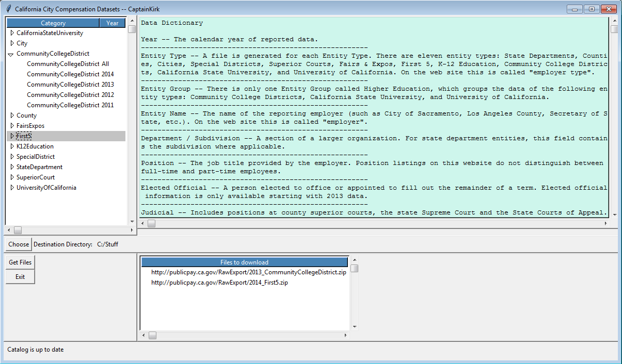Expand the CaliforniaStateUniversity tree node
622x364 pixels.
pos(12,33)
